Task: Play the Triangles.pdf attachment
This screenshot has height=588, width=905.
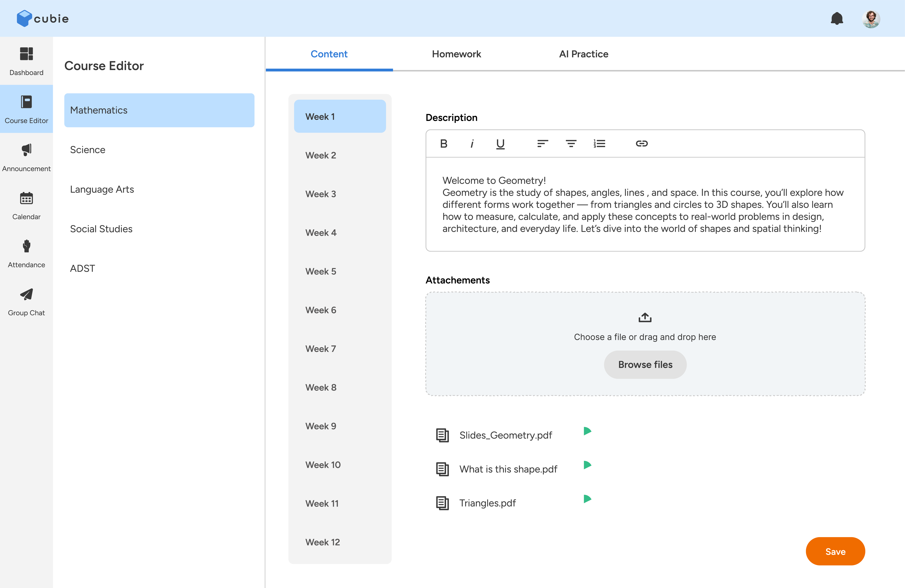Action: [x=588, y=498]
